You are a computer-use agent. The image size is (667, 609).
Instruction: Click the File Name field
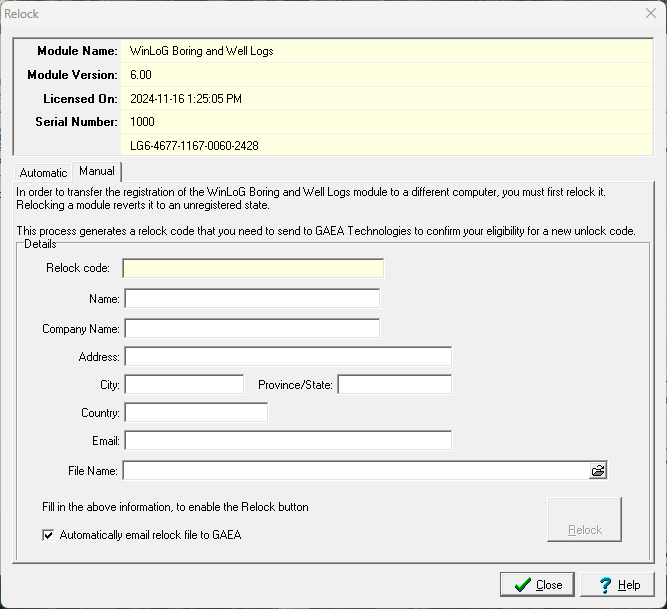pyautogui.click(x=356, y=471)
